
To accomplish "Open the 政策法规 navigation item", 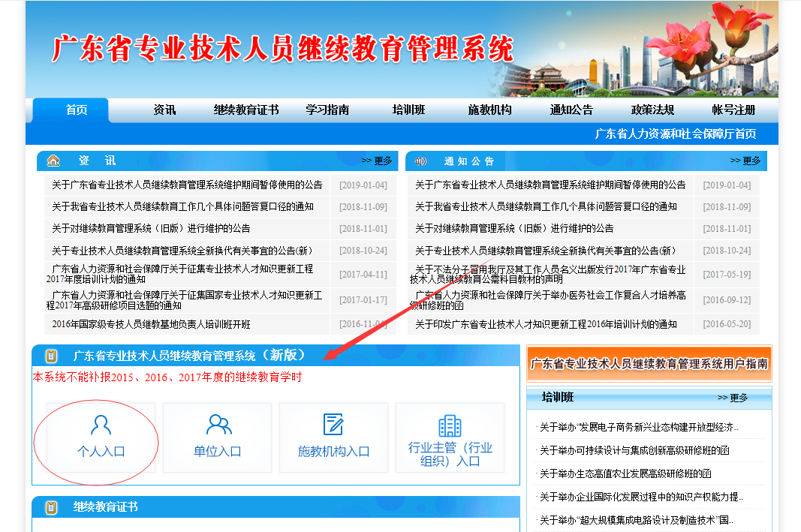I will (x=652, y=110).
